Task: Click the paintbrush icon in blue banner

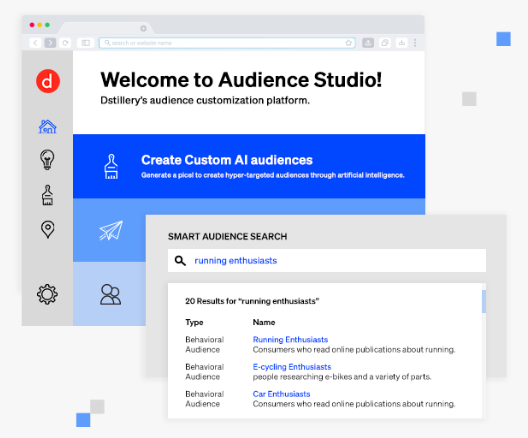Action: (111, 166)
